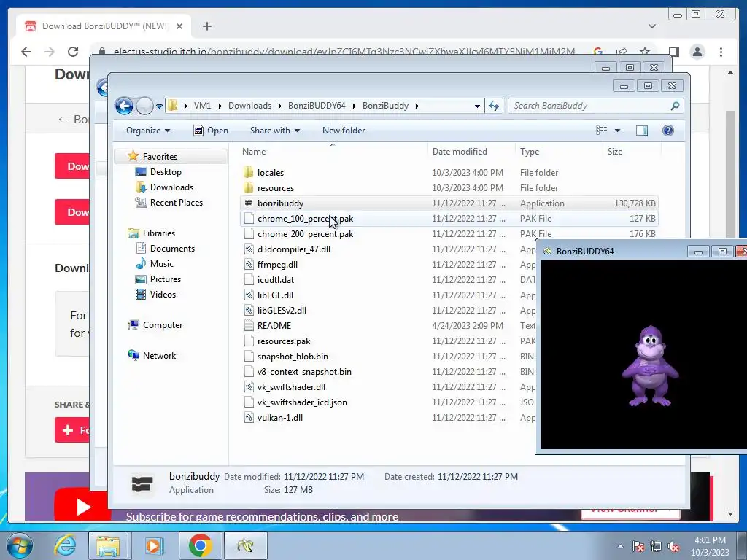Select libEGL.dll file
747x560 pixels.
pos(275,295)
